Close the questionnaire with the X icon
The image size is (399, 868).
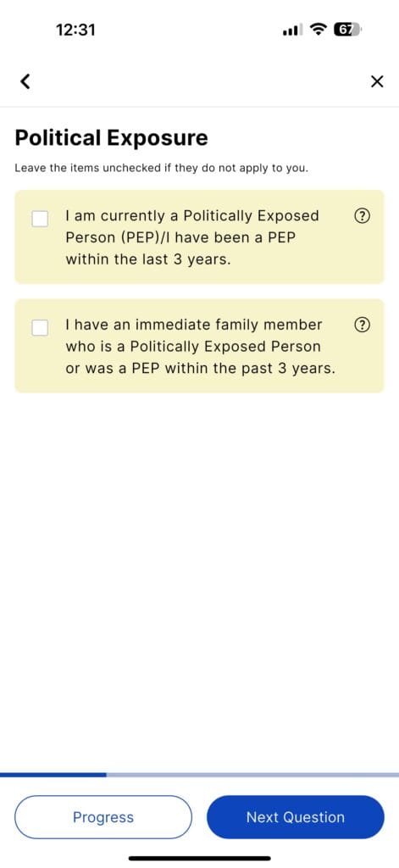(x=376, y=82)
